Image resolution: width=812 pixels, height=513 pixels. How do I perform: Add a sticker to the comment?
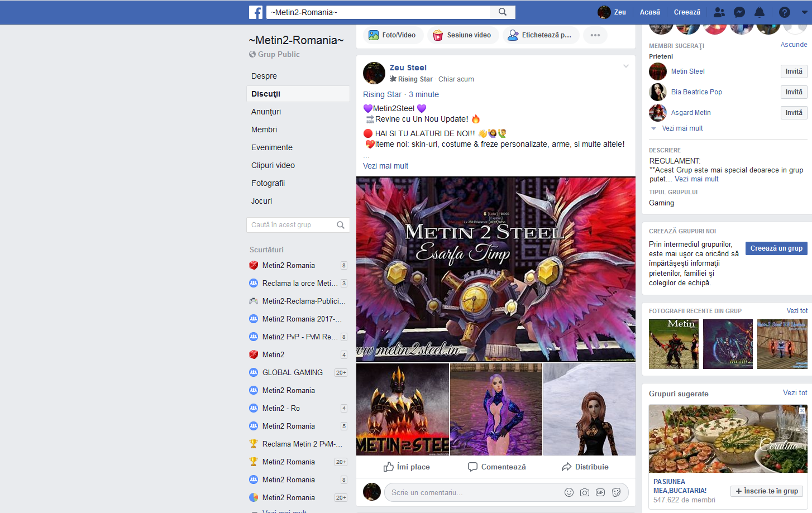pos(617,492)
